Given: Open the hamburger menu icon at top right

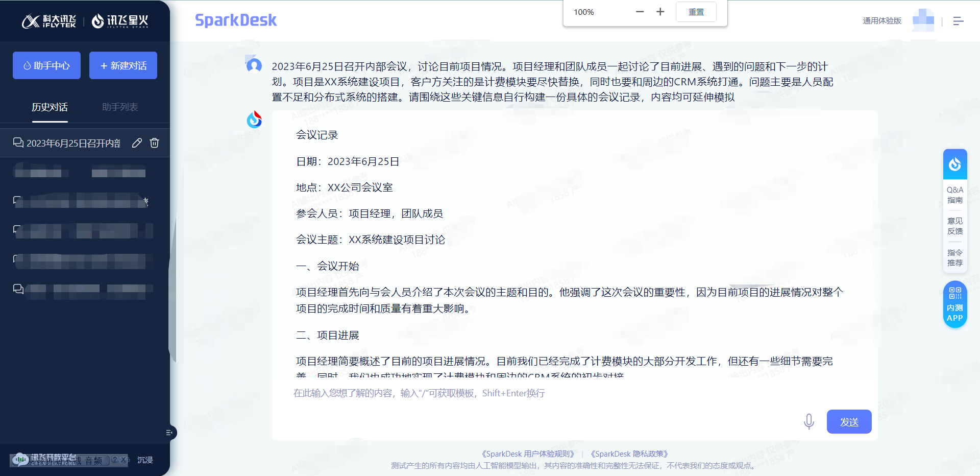Looking at the screenshot, I should coord(958,21).
